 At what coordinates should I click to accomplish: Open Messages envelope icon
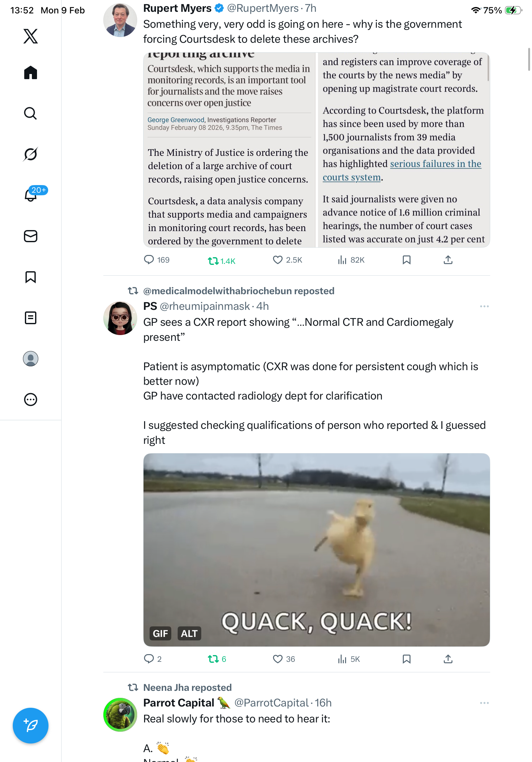tap(31, 236)
